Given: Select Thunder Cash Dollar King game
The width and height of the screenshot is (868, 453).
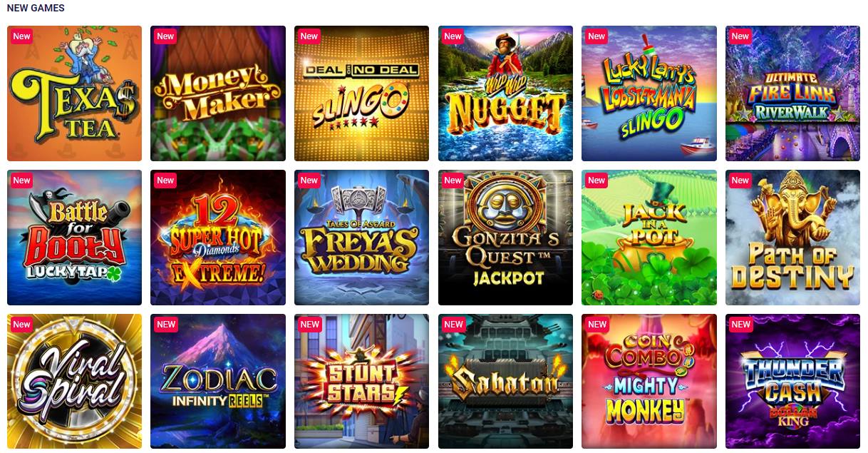Looking at the screenshot, I should (792, 381).
